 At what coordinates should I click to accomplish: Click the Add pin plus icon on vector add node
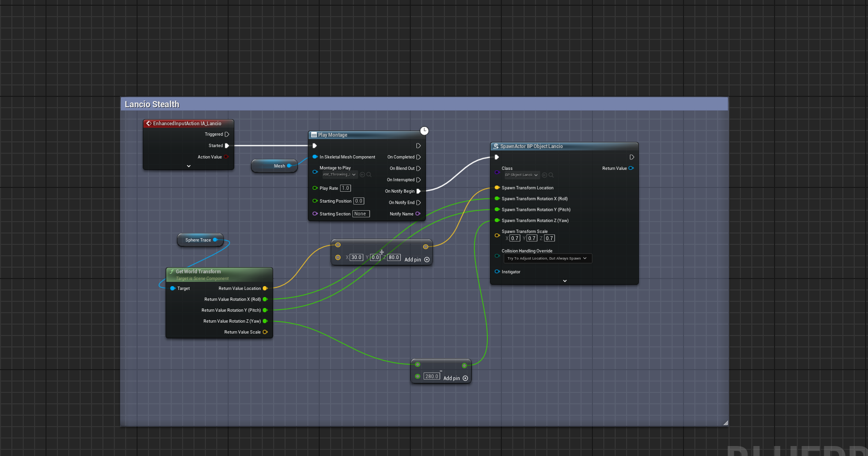pyautogui.click(x=427, y=260)
